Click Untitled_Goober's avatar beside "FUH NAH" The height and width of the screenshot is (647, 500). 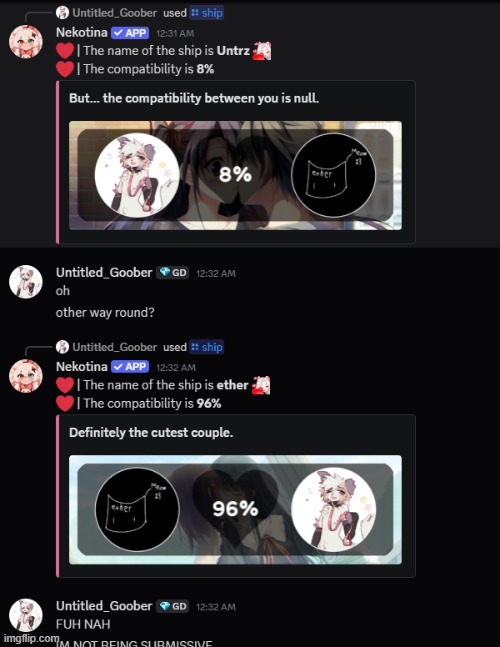(x=26, y=615)
